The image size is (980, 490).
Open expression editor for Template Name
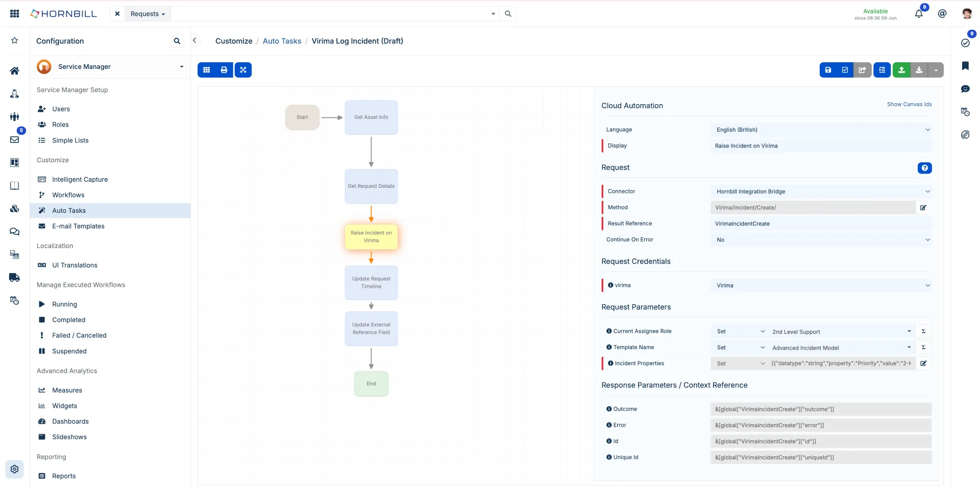click(923, 348)
